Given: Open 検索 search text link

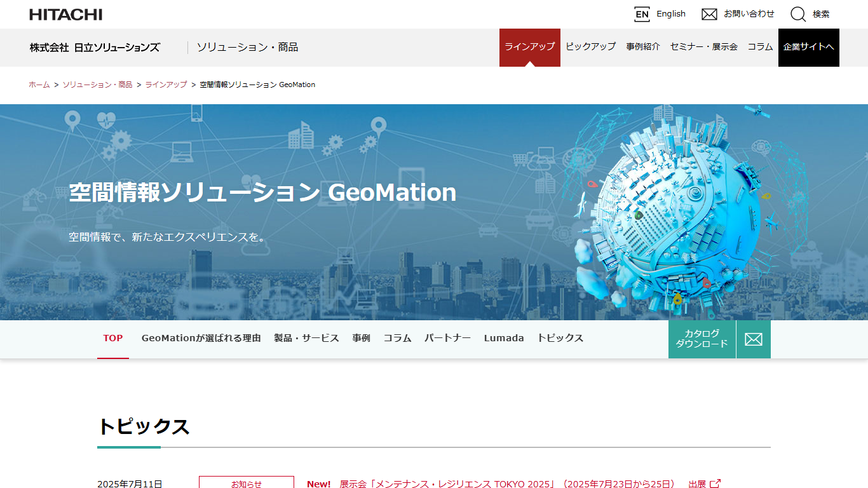Looking at the screenshot, I should tap(821, 14).
